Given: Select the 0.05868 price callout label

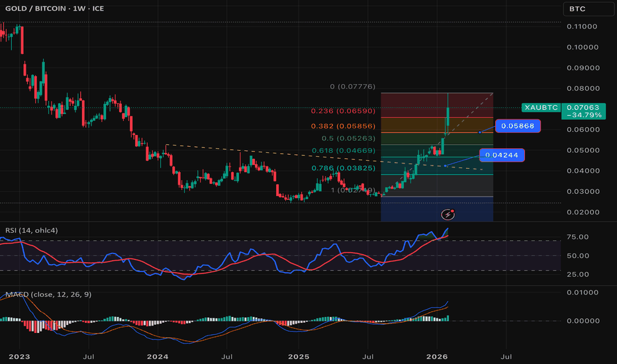Looking at the screenshot, I should (518, 126).
